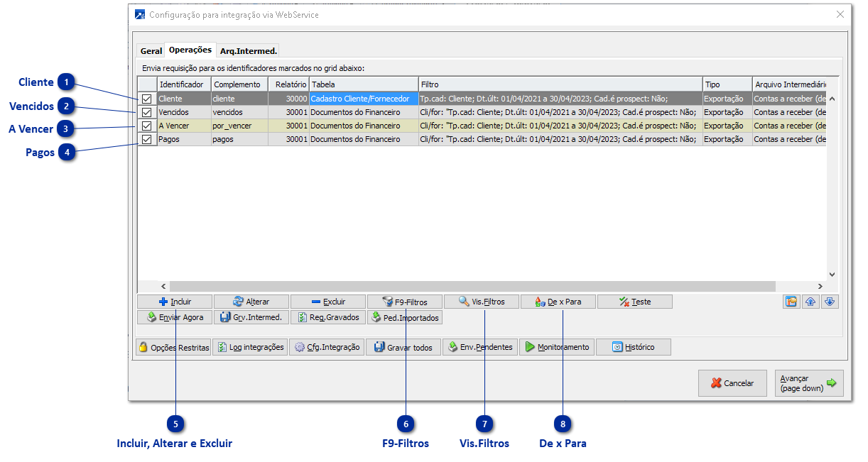Close the Configuração WebService window
868x462 pixels.
[x=840, y=14]
